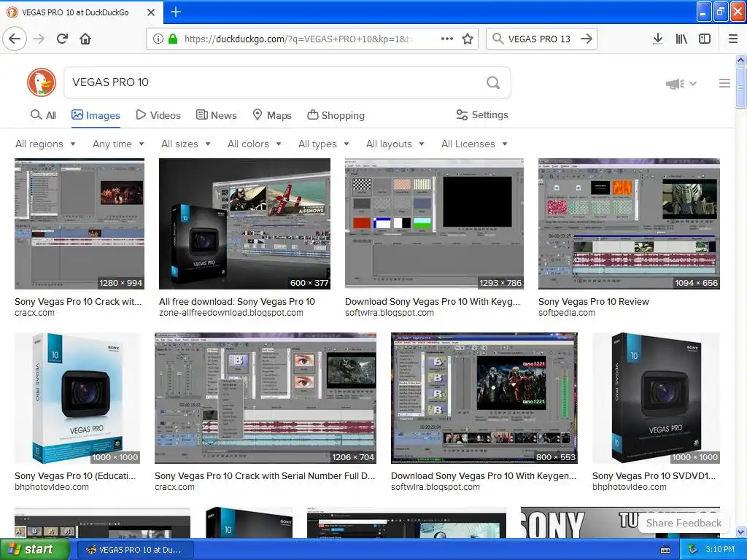The width and height of the screenshot is (747, 560).
Task: Expand the All colors filter
Action: click(255, 144)
